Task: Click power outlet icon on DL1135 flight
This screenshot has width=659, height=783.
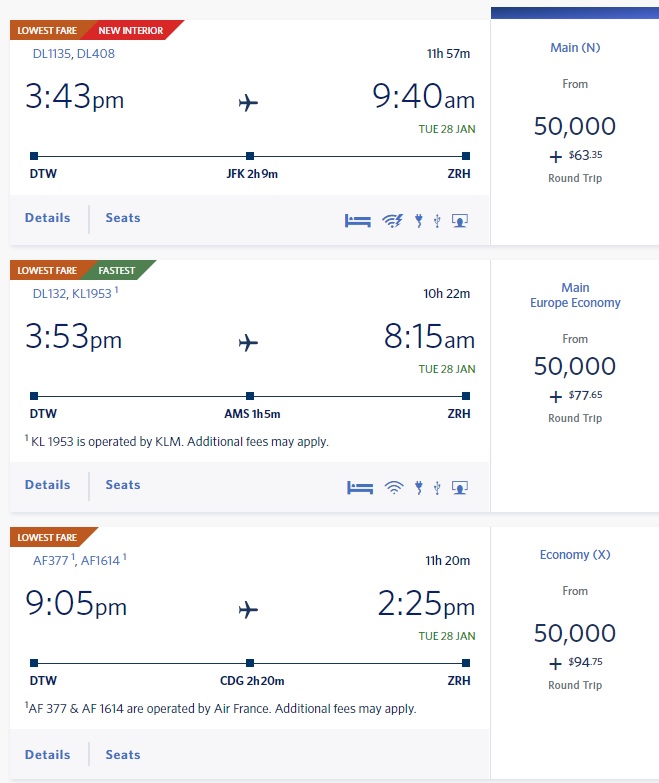Action: (x=418, y=221)
